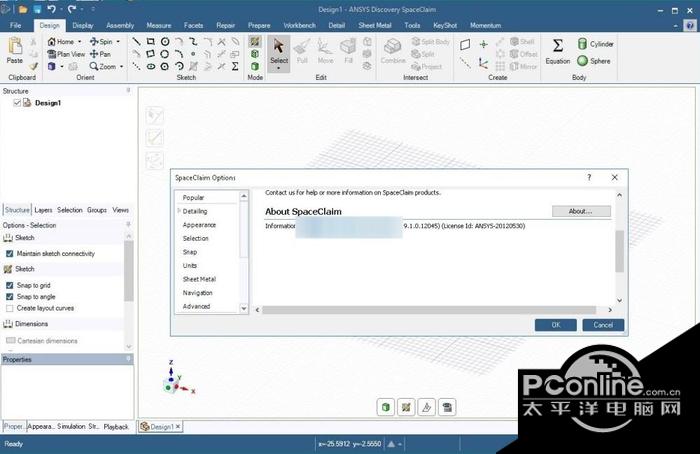This screenshot has width=700, height=454.
Task: Enable Create layout curves
Action: tap(9, 308)
